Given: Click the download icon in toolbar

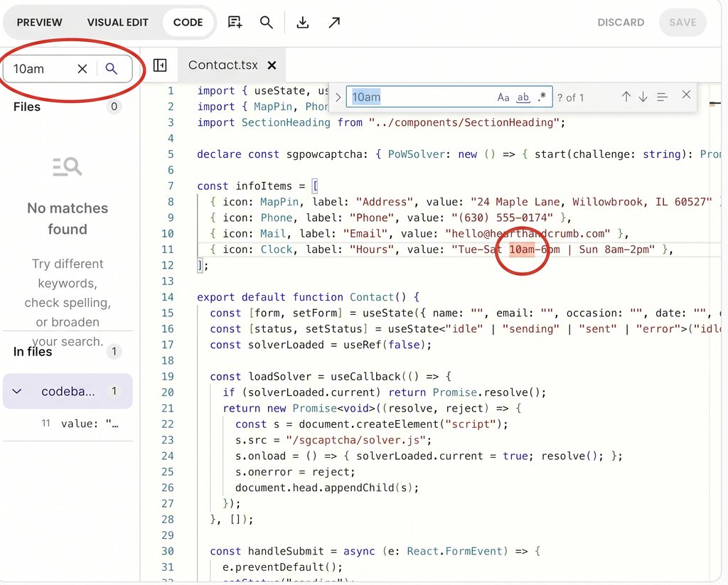Looking at the screenshot, I should (303, 22).
